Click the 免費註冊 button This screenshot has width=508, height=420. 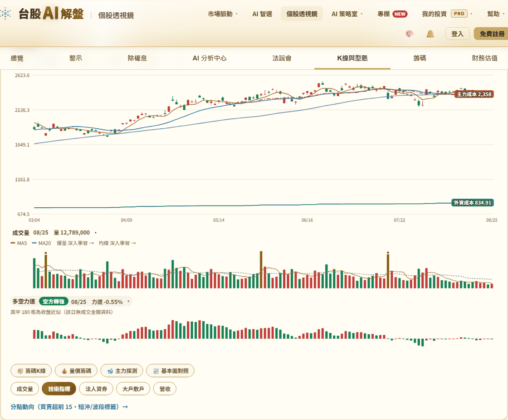[491, 34]
